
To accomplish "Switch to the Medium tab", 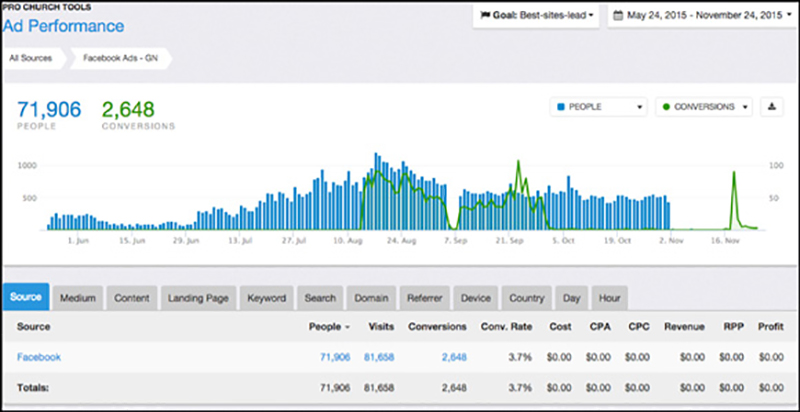I will (78, 298).
